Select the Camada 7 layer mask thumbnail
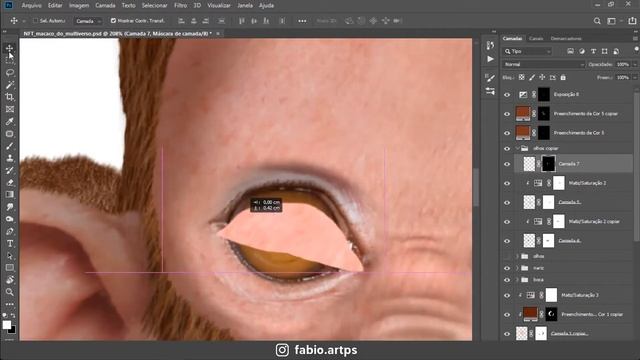The image size is (640, 360). pos(548,164)
